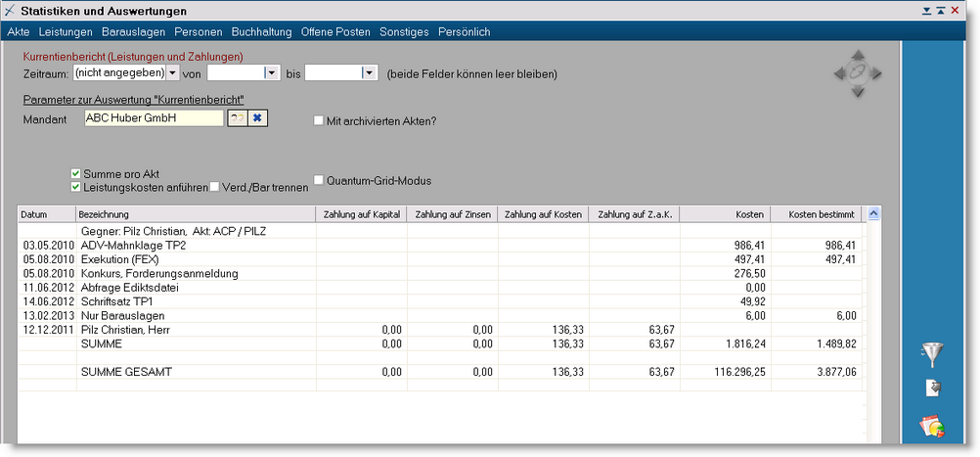Click the roll-up arrow in title bar

point(941,11)
